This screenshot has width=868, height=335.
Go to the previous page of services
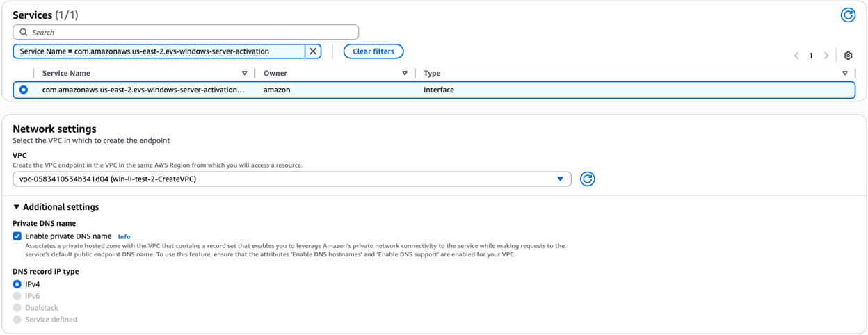(796, 56)
